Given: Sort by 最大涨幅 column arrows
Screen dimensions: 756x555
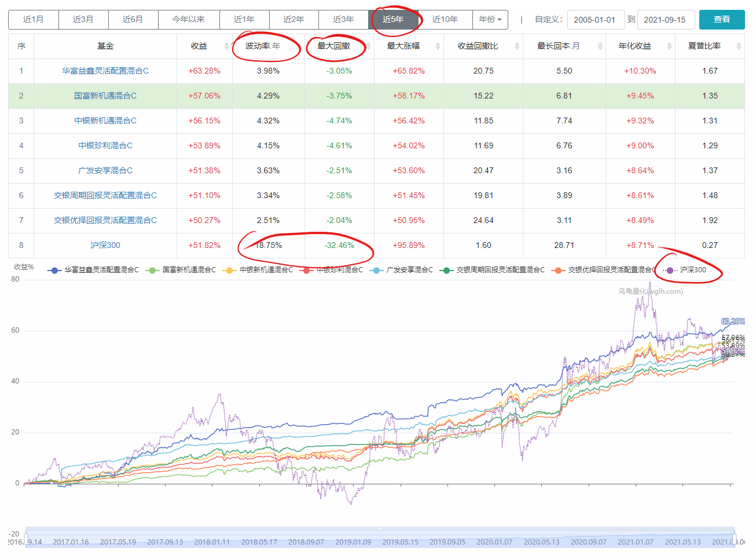Looking at the screenshot, I should pos(438,46).
